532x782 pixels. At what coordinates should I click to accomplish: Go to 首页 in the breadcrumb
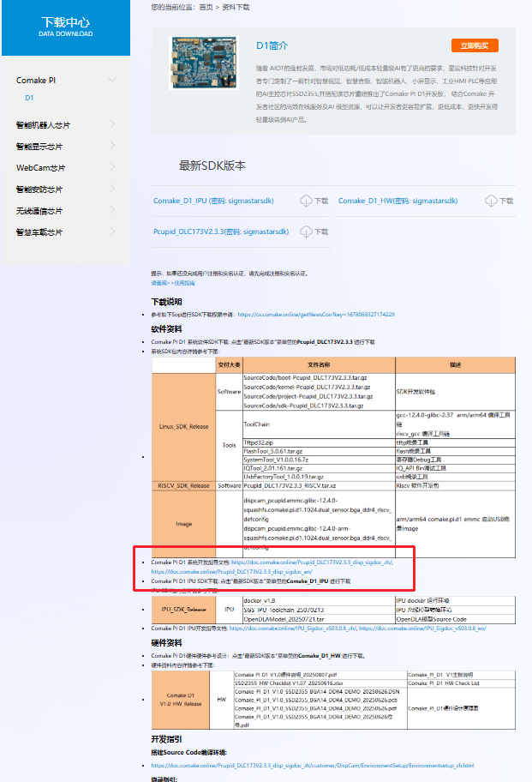click(206, 8)
